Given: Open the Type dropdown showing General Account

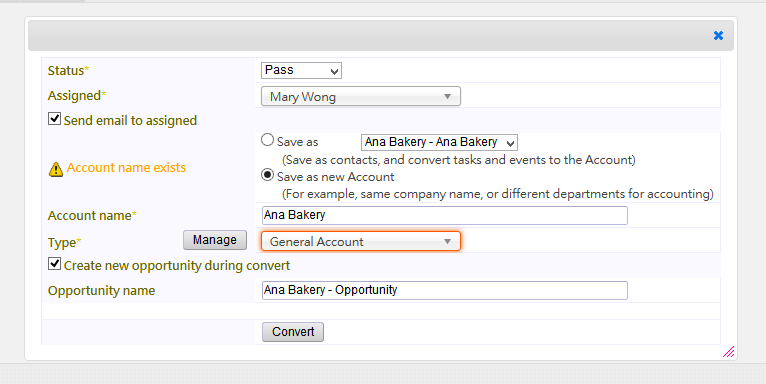Looking at the screenshot, I should point(361,241).
